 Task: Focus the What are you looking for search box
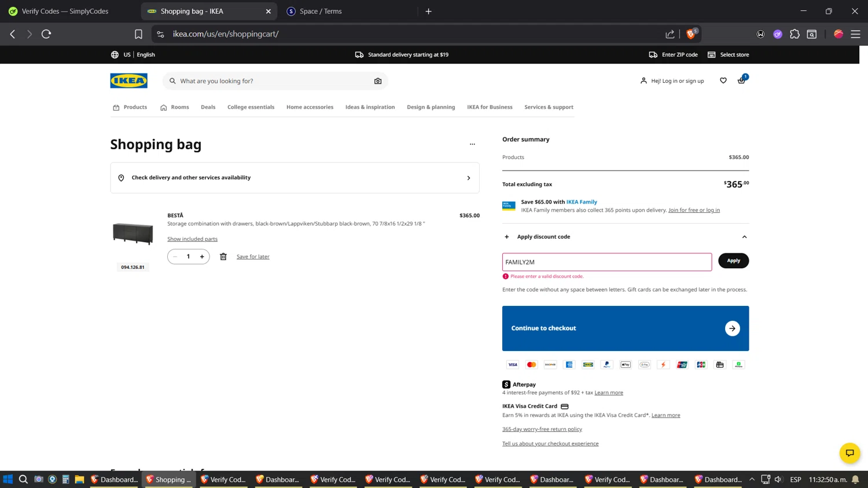[x=275, y=81]
